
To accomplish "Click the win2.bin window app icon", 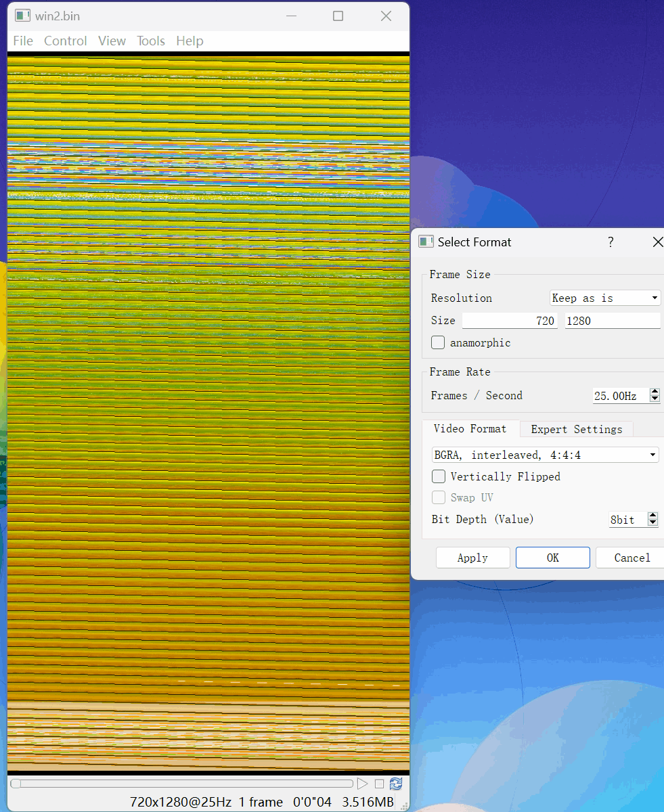I will [22, 16].
